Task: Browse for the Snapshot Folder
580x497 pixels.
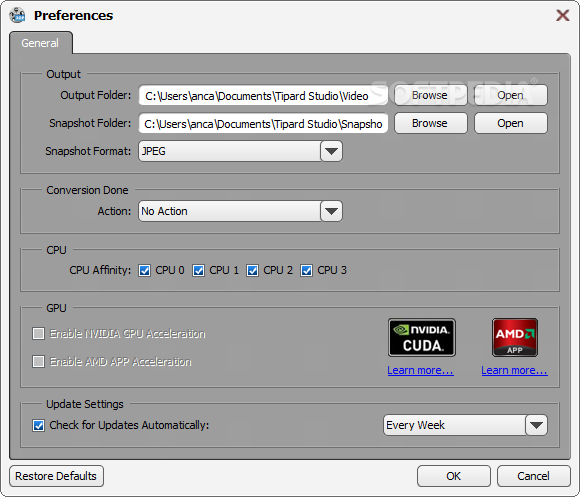Action: 431,123
